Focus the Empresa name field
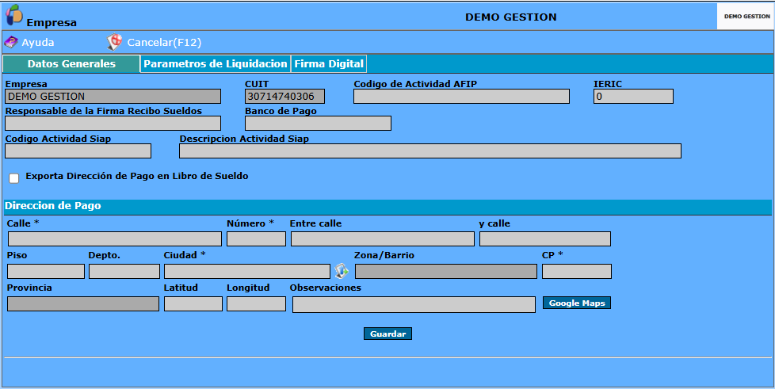This screenshot has width=775, height=389. click(113, 96)
